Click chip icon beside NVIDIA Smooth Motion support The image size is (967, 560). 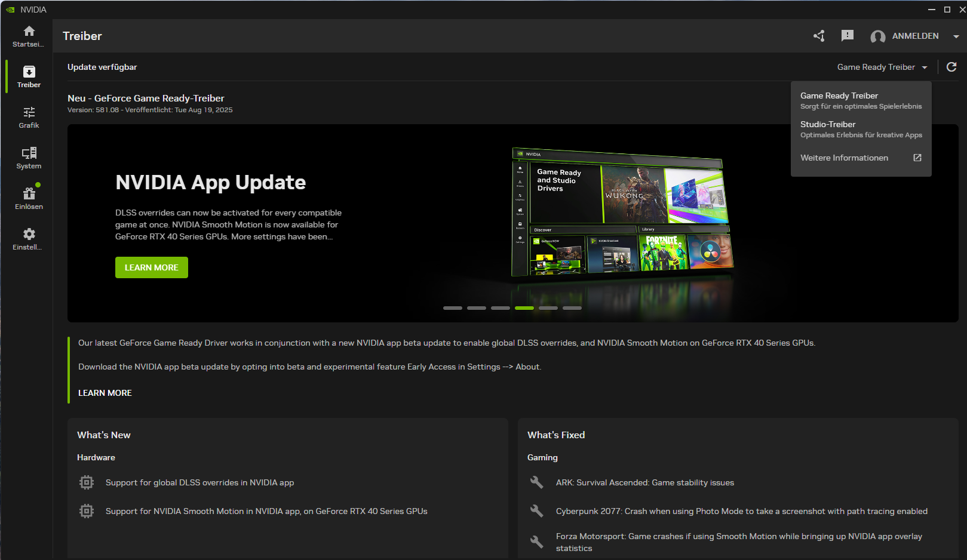click(x=87, y=511)
